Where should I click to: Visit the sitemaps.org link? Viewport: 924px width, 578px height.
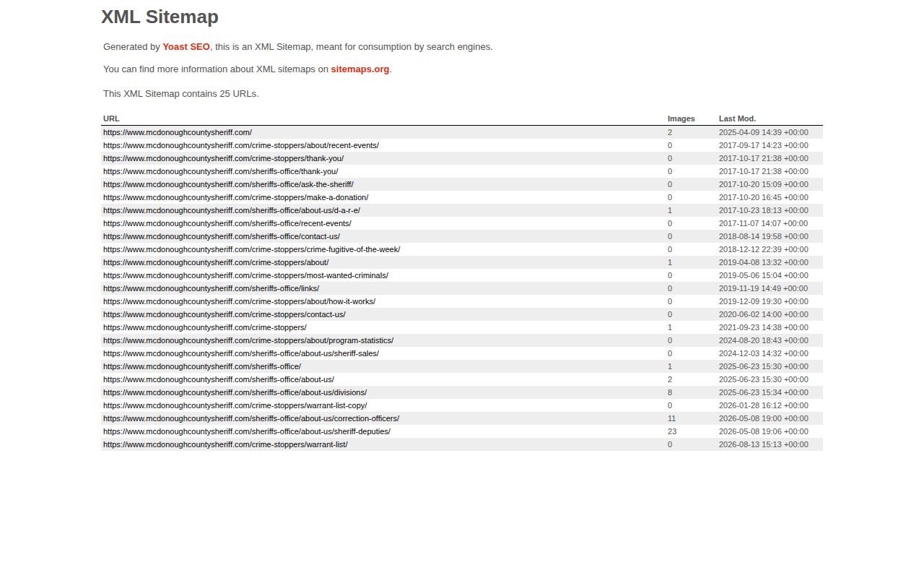pos(360,69)
